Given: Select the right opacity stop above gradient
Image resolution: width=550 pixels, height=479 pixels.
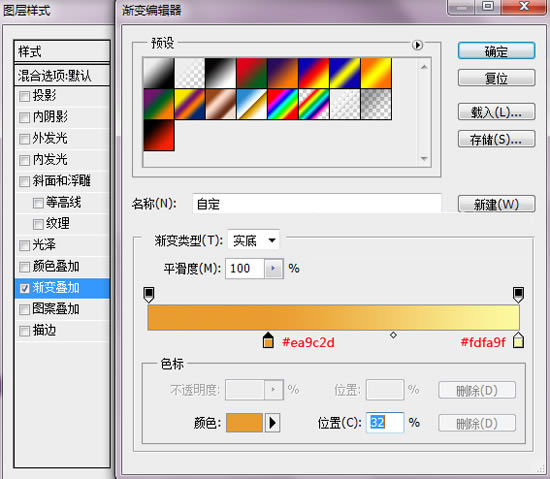Looking at the screenshot, I should 518,295.
